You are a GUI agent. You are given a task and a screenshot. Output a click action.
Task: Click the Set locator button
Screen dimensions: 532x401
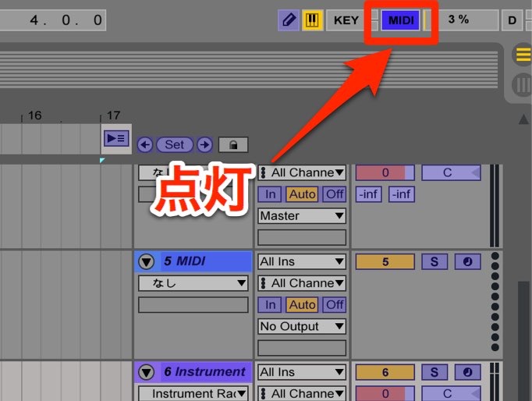(x=175, y=145)
